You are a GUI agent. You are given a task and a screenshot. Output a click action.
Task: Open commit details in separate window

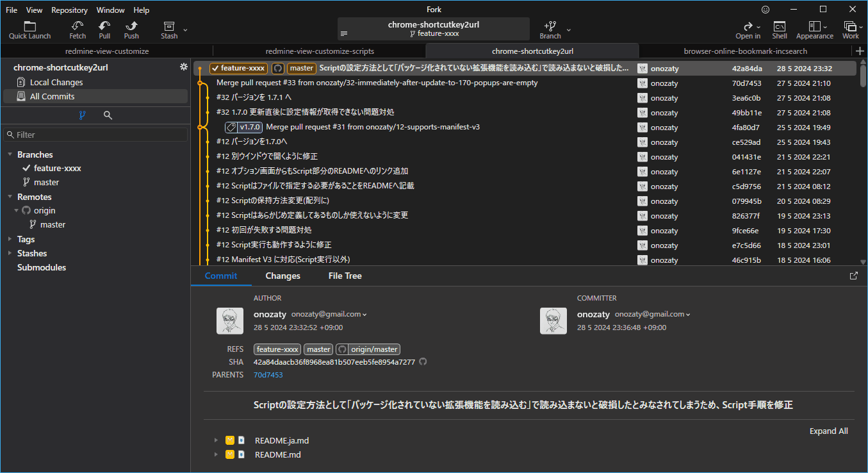[853, 276]
